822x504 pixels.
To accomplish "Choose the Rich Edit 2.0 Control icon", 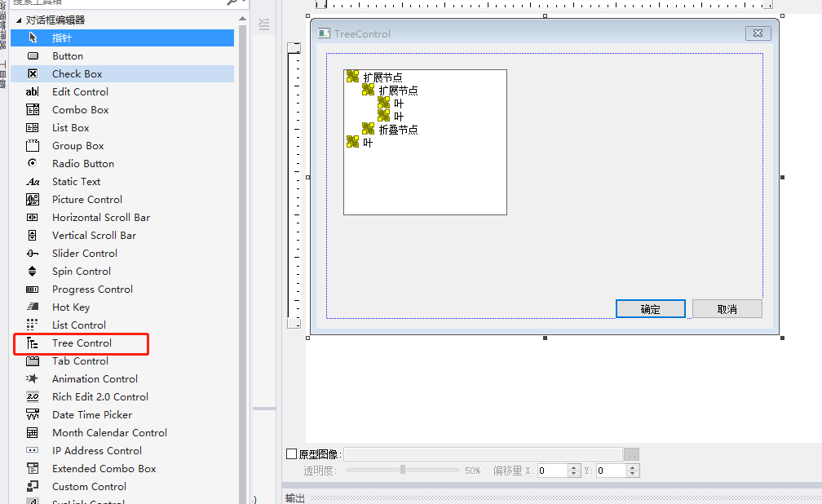I will click(x=33, y=396).
